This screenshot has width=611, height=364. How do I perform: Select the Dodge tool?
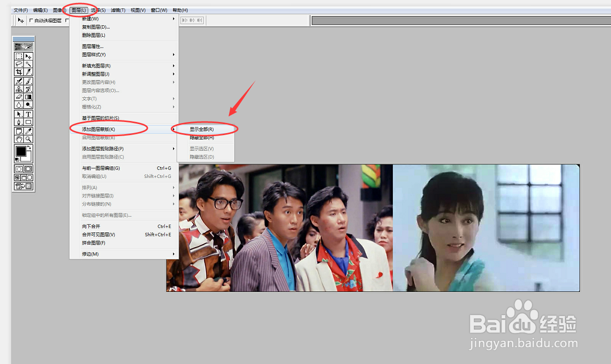pos(29,105)
